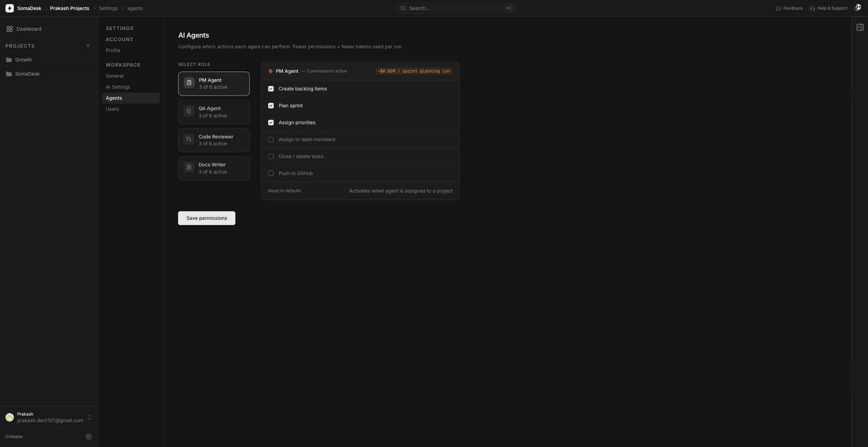Uncheck Assign priorities permission

tap(271, 123)
